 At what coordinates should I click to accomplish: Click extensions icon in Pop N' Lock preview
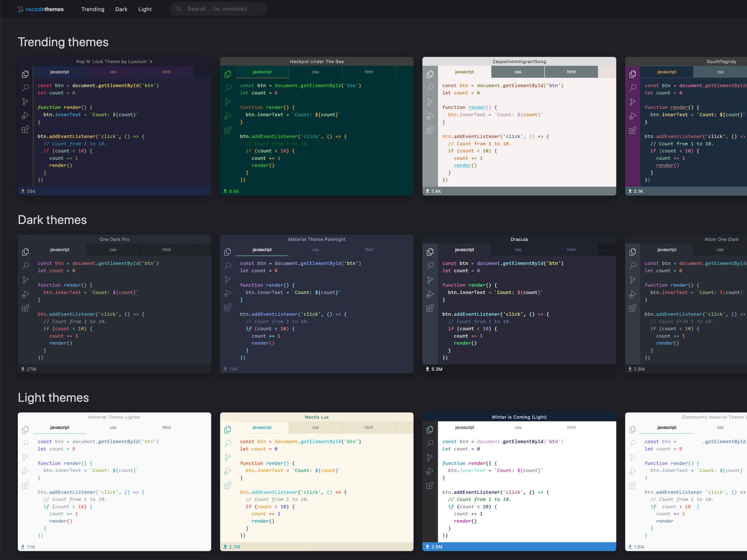tap(25, 130)
